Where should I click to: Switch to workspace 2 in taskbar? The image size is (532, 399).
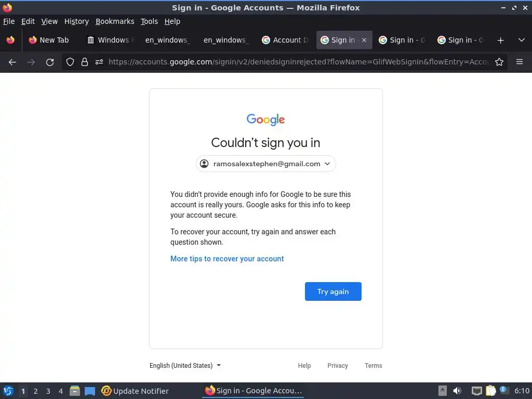tap(36, 391)
